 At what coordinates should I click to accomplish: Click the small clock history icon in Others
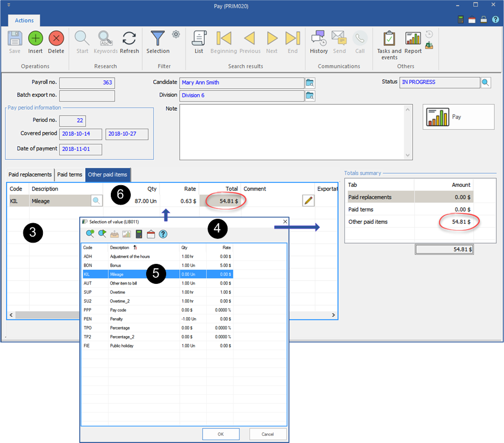coord(429,34)
